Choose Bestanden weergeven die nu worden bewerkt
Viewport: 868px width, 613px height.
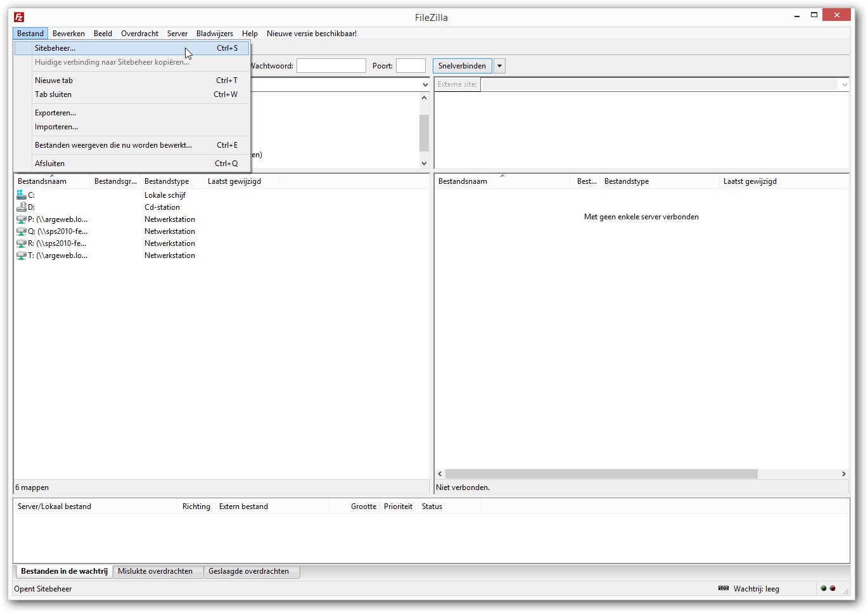point(132,145)
